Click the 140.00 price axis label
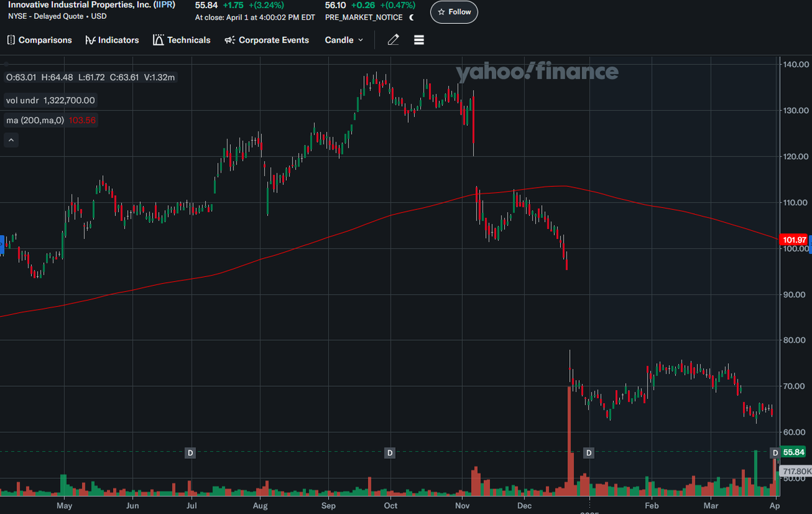This screenshot has width=812, height=514. point(794,64)
